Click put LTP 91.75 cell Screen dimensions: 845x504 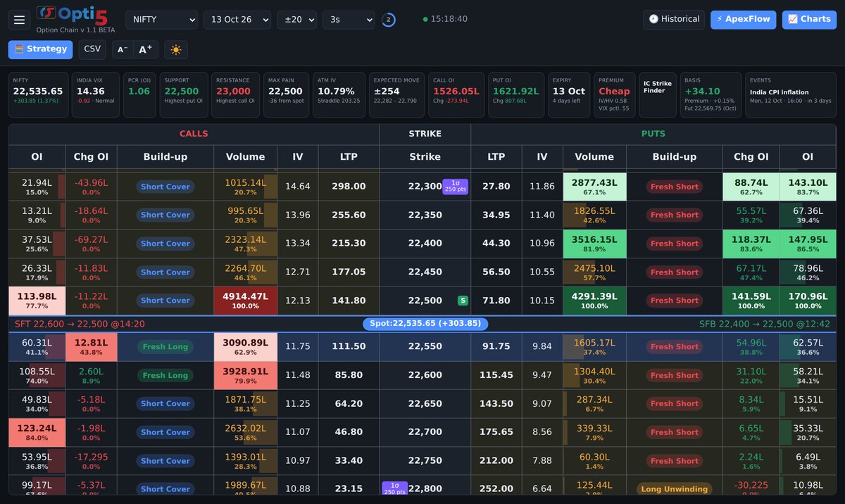[496, 346]
